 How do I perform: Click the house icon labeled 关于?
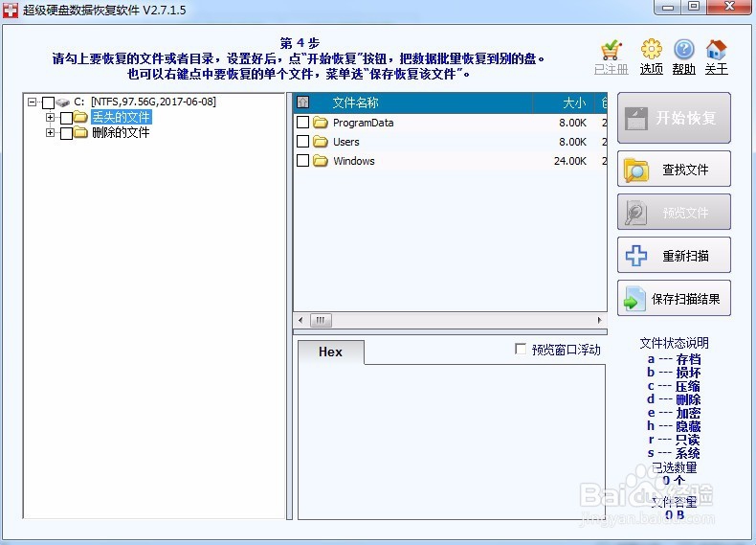click(716, 49)
